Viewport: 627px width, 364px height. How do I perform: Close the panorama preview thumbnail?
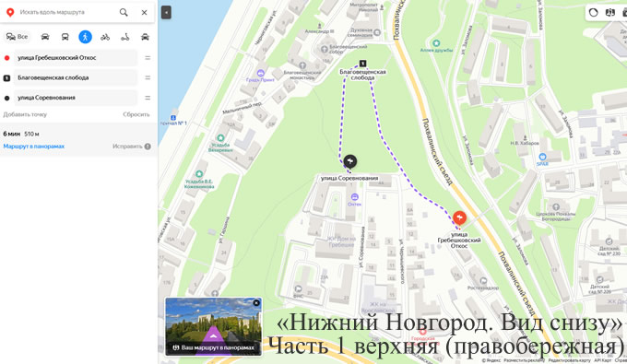tap(256, 303)
